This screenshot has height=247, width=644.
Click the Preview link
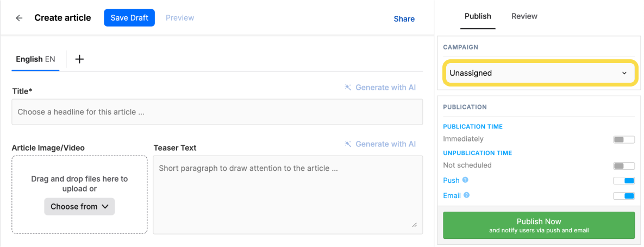[x=180, y=18]
